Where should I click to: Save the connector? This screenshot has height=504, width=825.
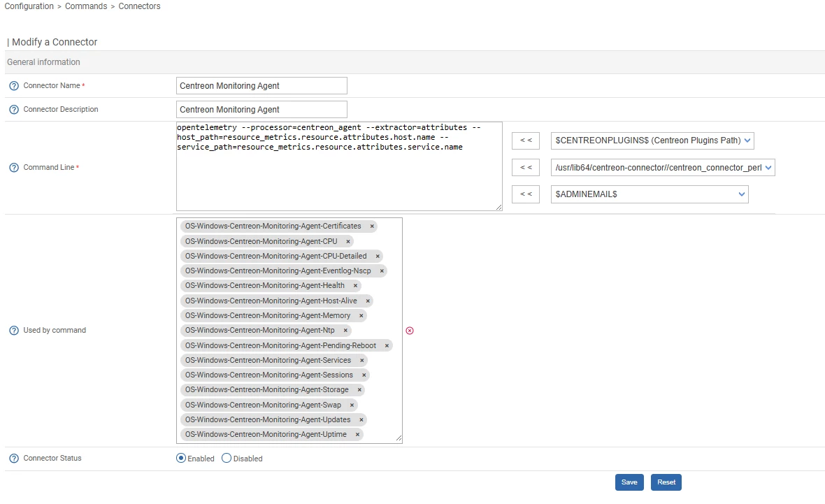(629, 482)
